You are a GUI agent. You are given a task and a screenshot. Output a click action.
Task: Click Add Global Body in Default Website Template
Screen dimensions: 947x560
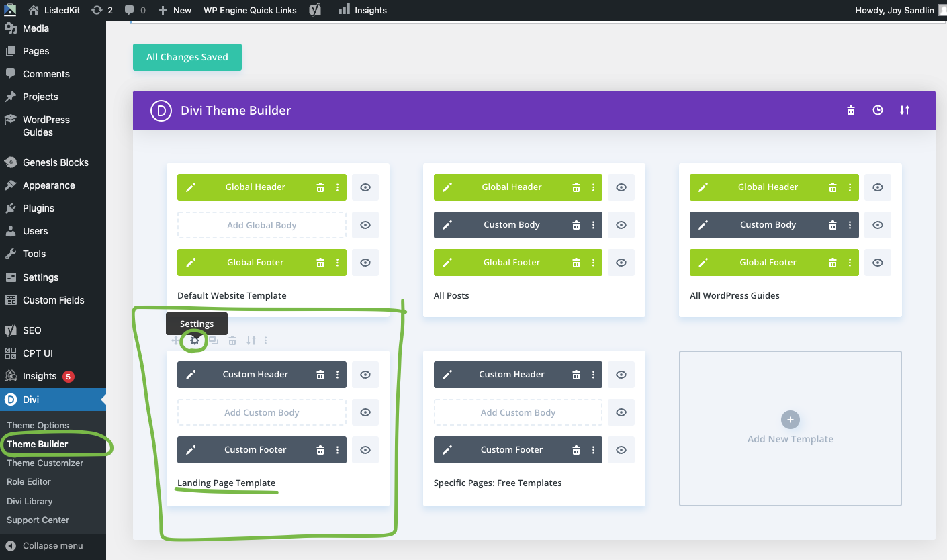coord(262,225)
